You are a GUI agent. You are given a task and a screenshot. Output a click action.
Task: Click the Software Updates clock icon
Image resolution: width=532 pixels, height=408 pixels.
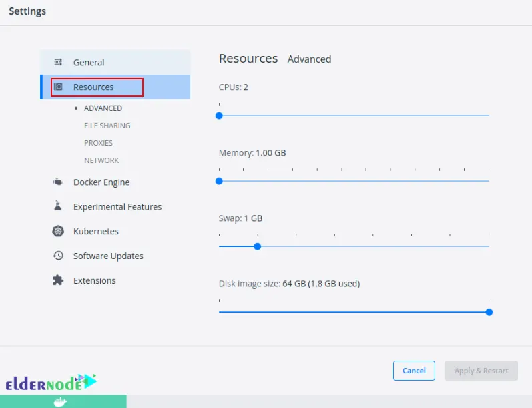tap(58, 256)
